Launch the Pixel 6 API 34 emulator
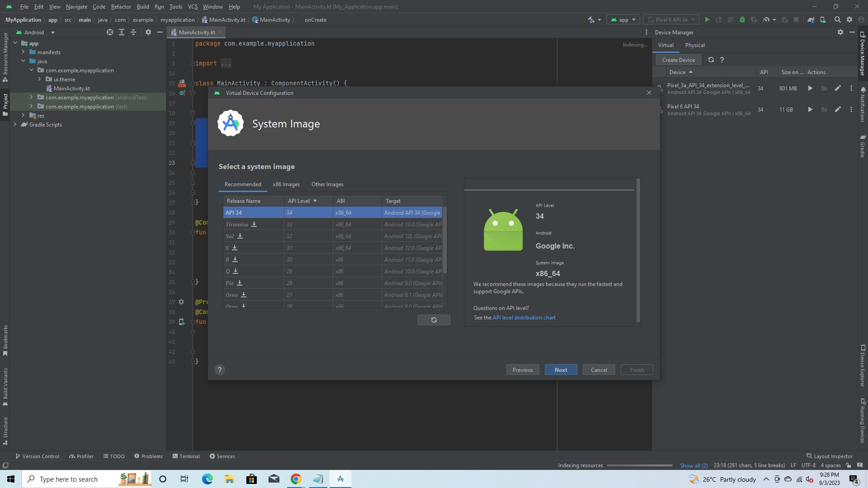The width and height of the screenshot is (868, 488). pos(810,110)
